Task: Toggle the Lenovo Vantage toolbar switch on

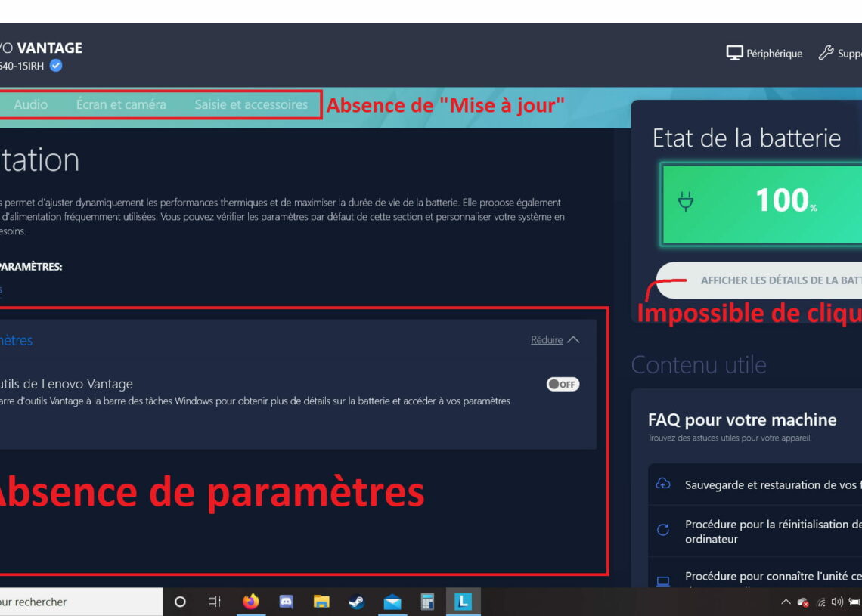Action: 563,384
